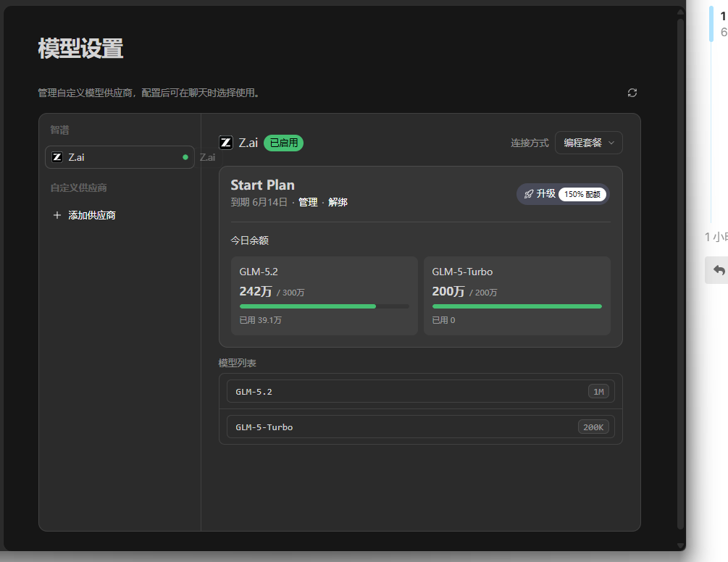728x562 pixels.
Task: Click the plus icon beside 添加供应商
Action: pos(57,215)
